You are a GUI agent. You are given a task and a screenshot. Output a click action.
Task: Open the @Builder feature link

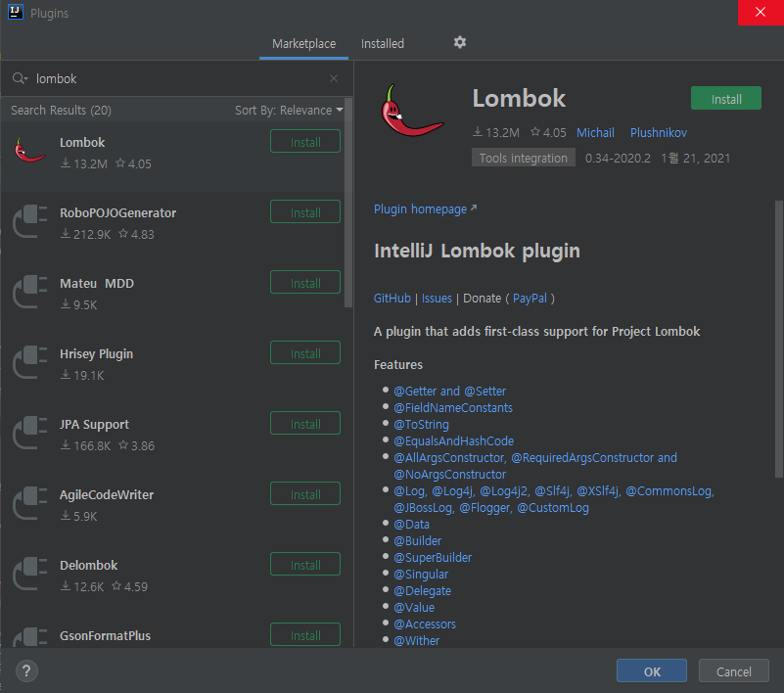(418, 541)
